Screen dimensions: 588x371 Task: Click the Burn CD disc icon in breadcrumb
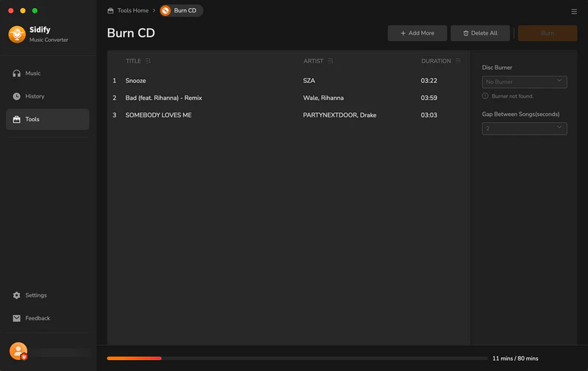(165, 10)
